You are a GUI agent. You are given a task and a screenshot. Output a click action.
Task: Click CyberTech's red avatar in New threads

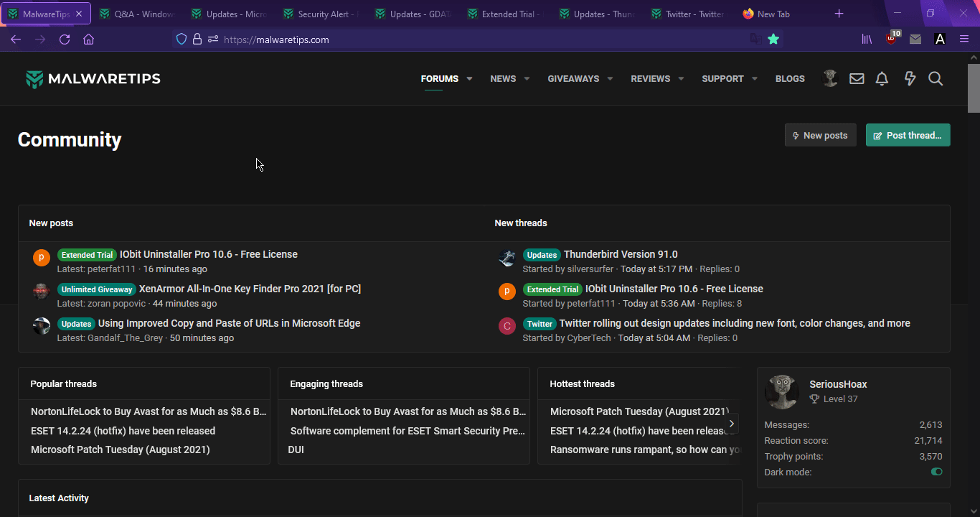pos(507,327)
